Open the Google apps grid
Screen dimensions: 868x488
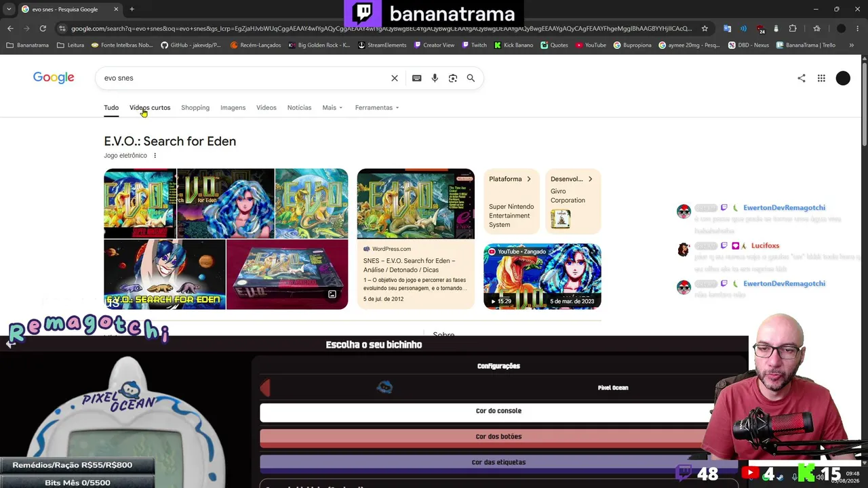click(821, 78)
